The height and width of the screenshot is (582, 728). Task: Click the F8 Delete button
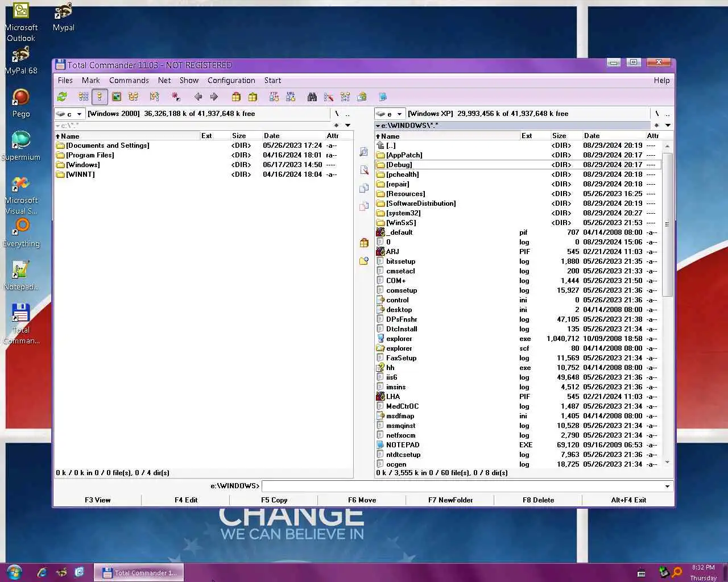coord(539,500)
